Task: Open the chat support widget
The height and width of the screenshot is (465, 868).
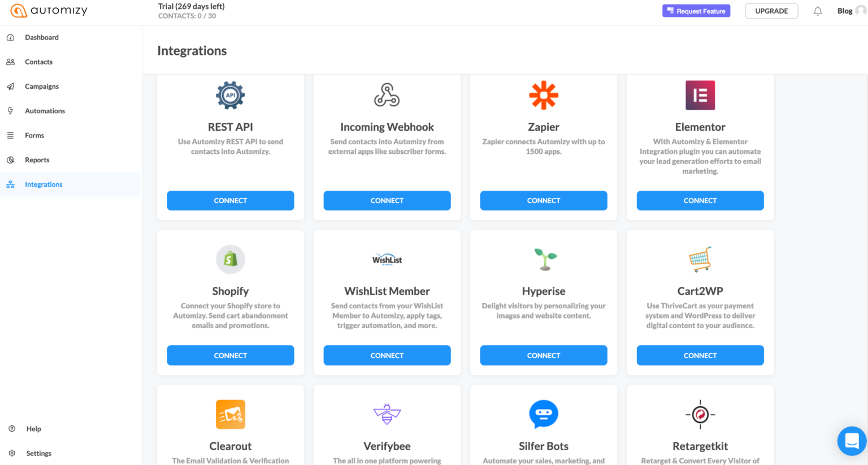Action: [852, 441]
